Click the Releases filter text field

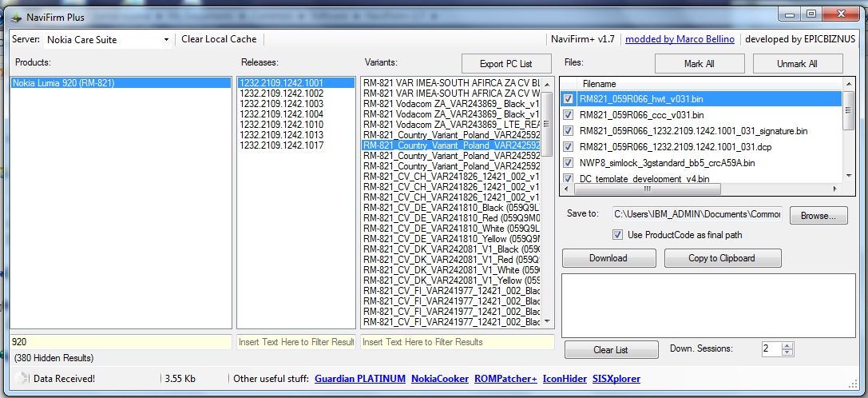(296, 342)
